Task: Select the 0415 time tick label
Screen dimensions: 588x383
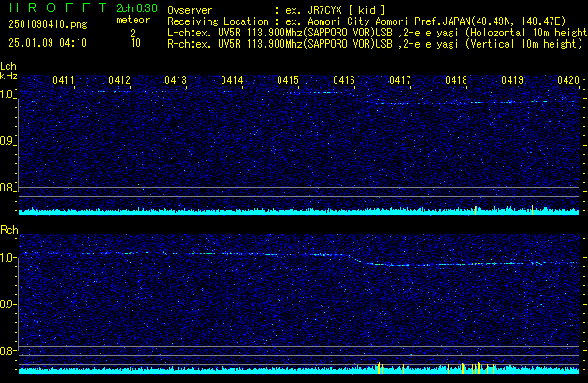Action: (288, 80)
